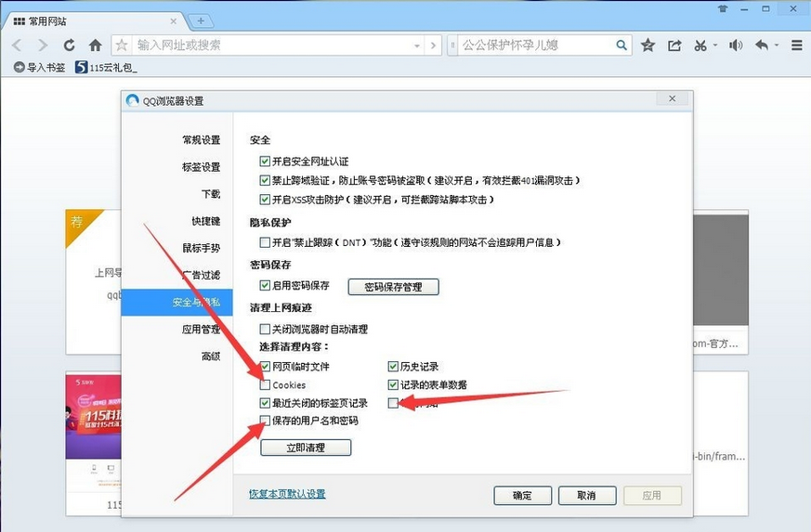Check 保存的用户名和密码 option

pyautogui.click(x=266, y=421)
